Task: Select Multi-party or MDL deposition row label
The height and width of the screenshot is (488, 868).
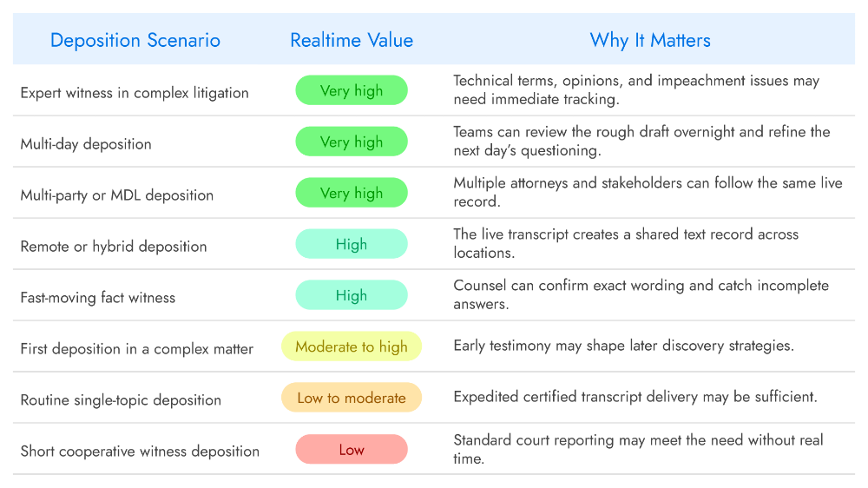Action: pyautogui.click(x=117, y=195)
